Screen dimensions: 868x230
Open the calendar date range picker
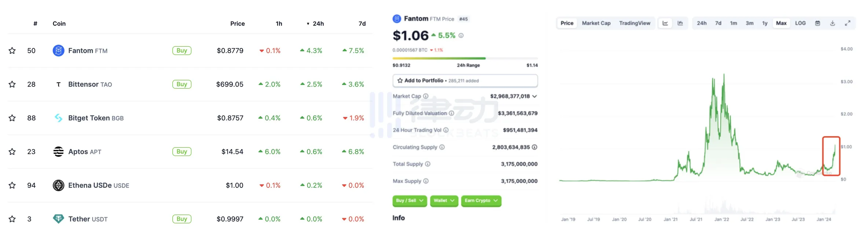pos(817,23)
